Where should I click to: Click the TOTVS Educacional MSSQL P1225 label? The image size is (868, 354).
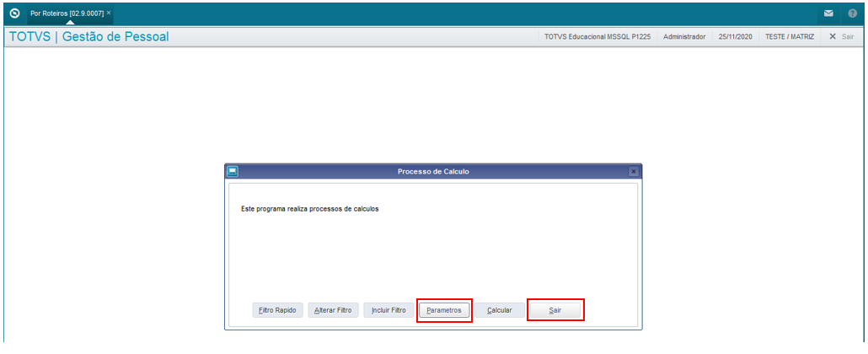click(597, 36)
